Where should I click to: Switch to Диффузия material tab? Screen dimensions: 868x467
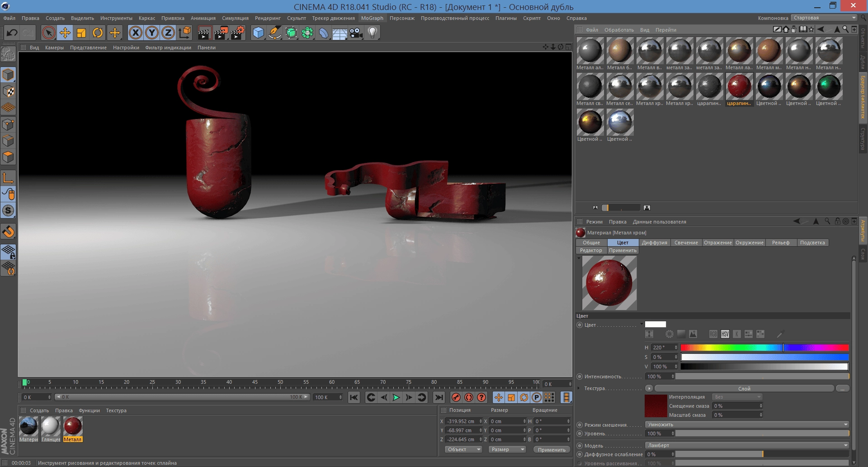click(x=654, y=243)
